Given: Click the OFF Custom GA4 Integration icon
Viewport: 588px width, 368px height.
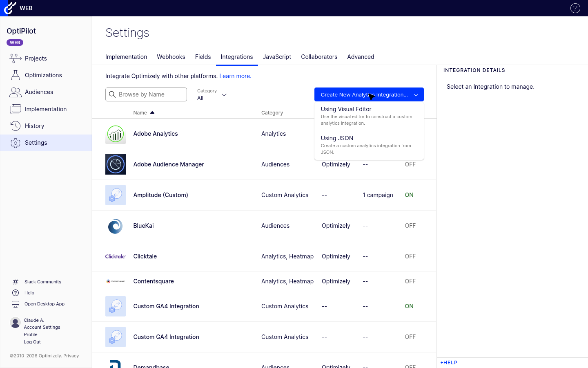Looking at the screenshot, I should point(116,337).
